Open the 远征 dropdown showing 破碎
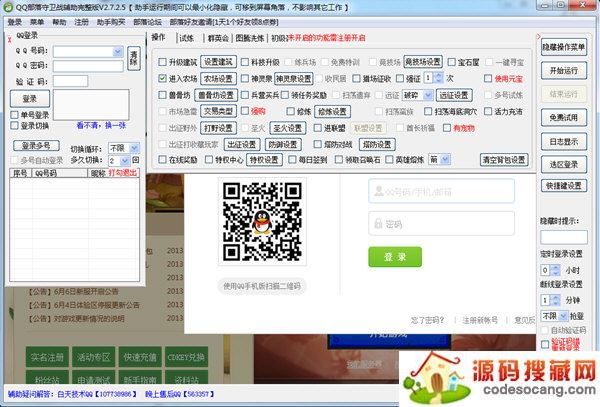This screenshot has width=600, height=407. click(429, 95)
